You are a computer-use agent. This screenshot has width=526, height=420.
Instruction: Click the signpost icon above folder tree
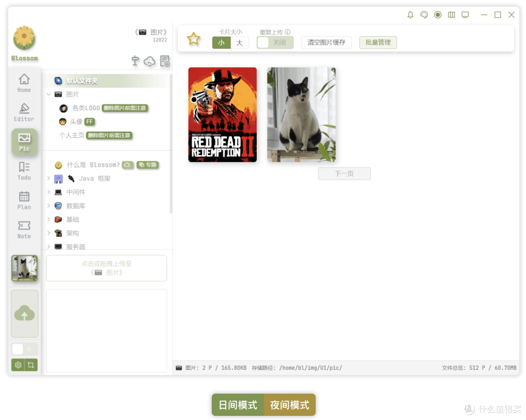click(x=135, y=61)
